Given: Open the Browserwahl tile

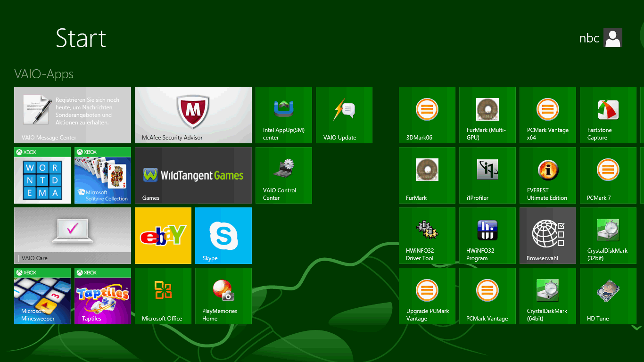Looking at the screenshot, I should point(548,236).
